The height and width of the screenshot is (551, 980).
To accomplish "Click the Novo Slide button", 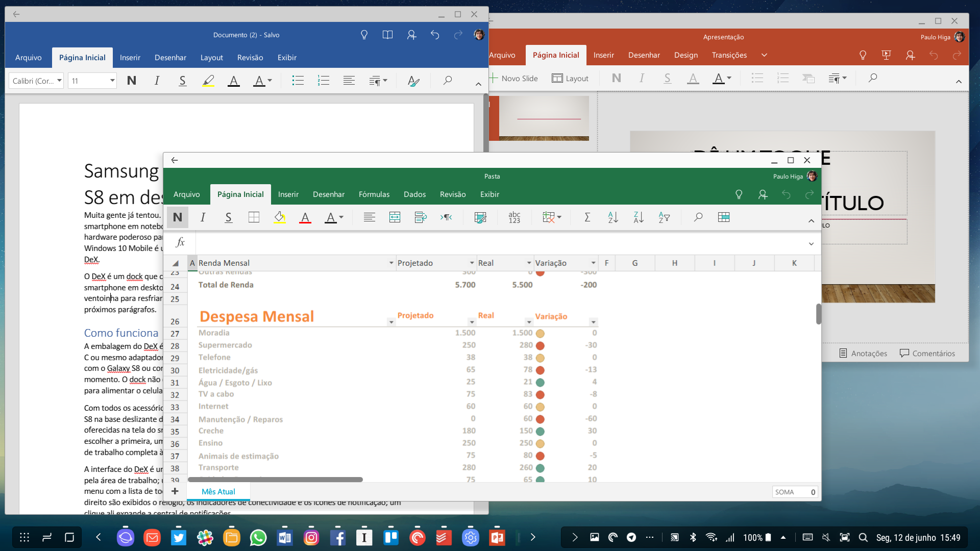I will tap(513, 78).
